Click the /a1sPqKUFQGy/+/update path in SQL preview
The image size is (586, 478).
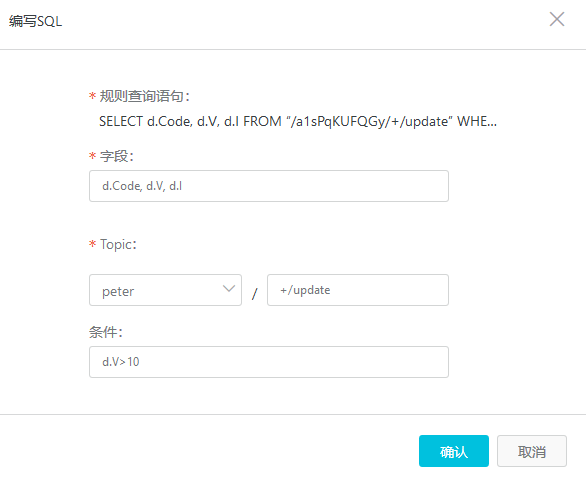pos(369,122)
